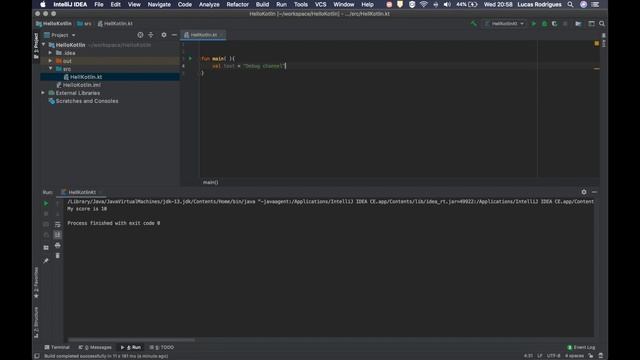This screenshot has width=640, height=360.
Task: Click the Spotlight search icon in the macOS menu bar
Action: click(x=570, y=4)
